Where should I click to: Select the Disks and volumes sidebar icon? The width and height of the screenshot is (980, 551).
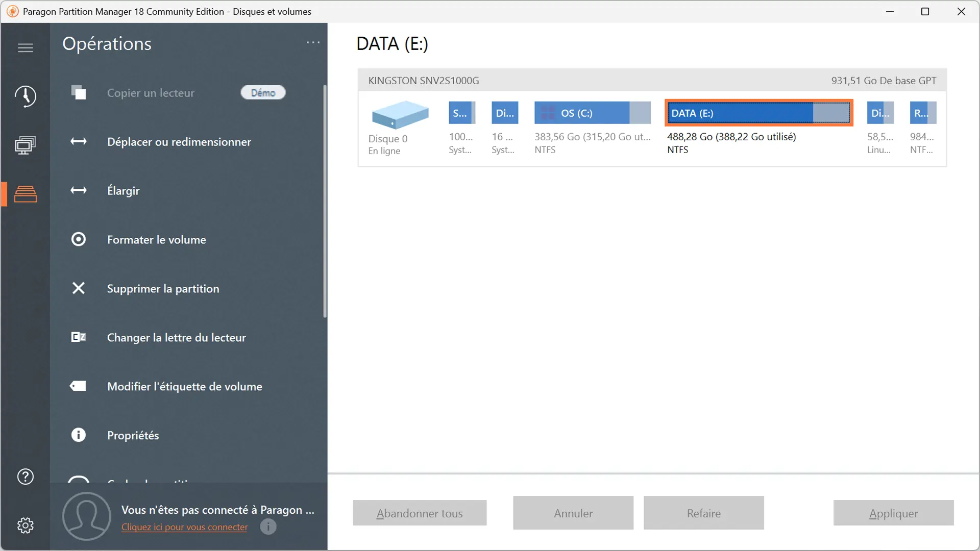coord(25,194)
